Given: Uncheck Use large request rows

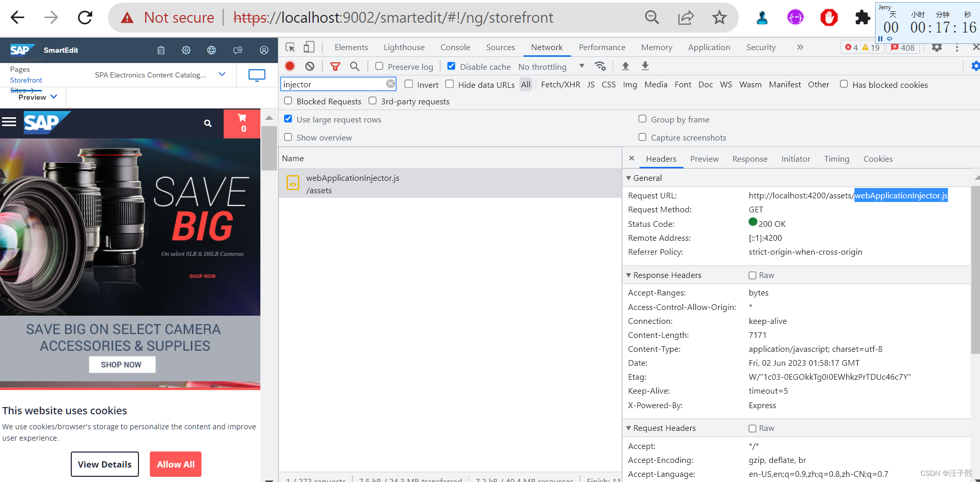Looking at the screenshot, I should (288, 119).
